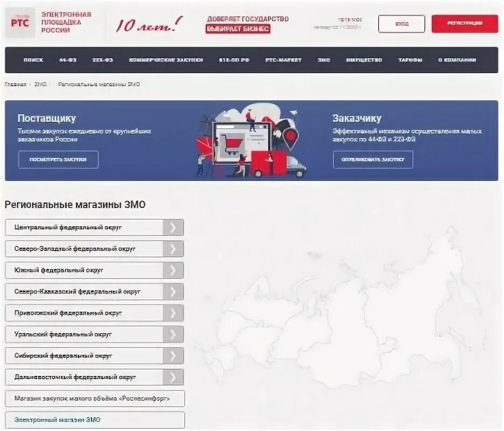Open the Поиск menu item

click(33, 60)
